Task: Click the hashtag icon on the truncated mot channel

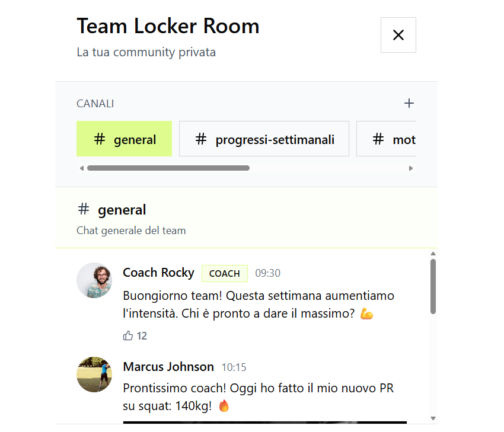Action: pyautogui.click(x=378, y=139)
